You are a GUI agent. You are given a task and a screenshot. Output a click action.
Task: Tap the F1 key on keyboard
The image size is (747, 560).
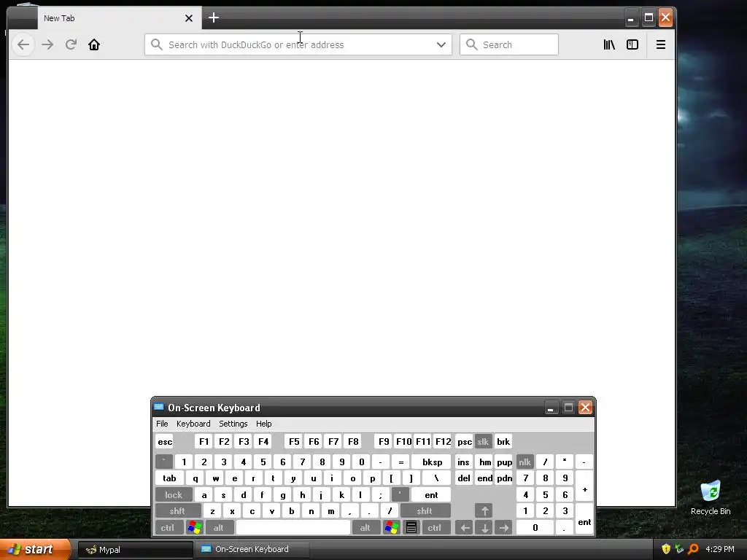coord(204,441)
